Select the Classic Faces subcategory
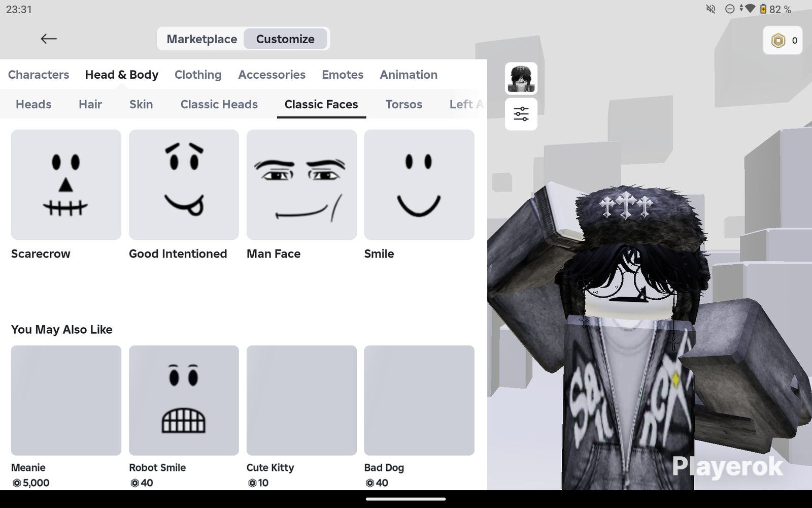Screen dimensions: 812x508 [321, 104]
